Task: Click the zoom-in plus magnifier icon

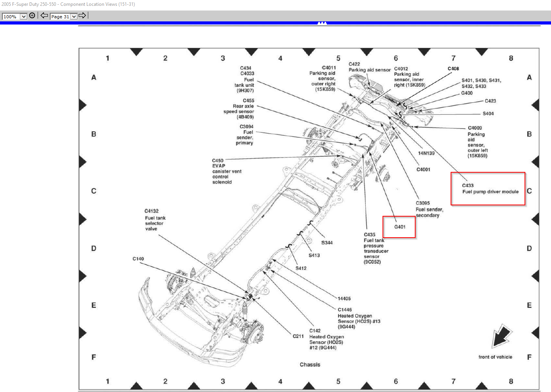Action: 32,16
